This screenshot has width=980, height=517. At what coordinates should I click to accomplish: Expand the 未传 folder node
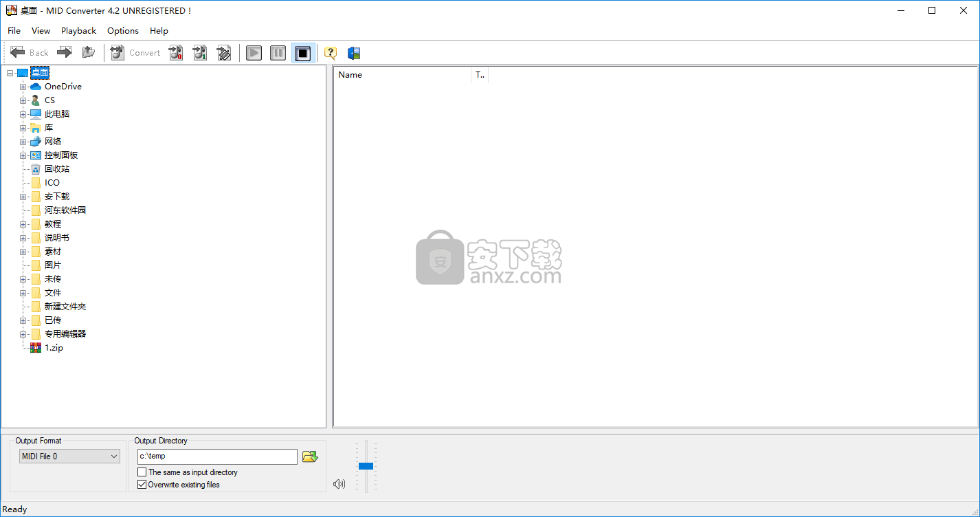pyautogui.click(x=23, y=279)
